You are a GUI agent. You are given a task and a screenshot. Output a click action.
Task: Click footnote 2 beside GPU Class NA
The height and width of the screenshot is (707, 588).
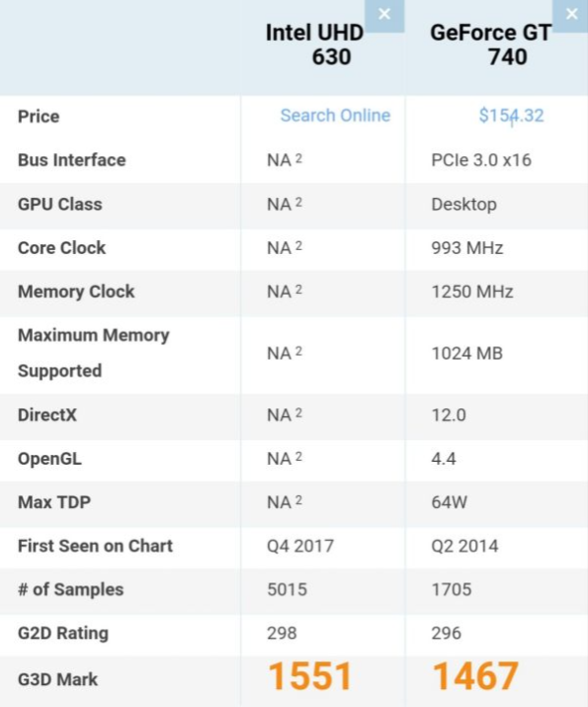298,202
